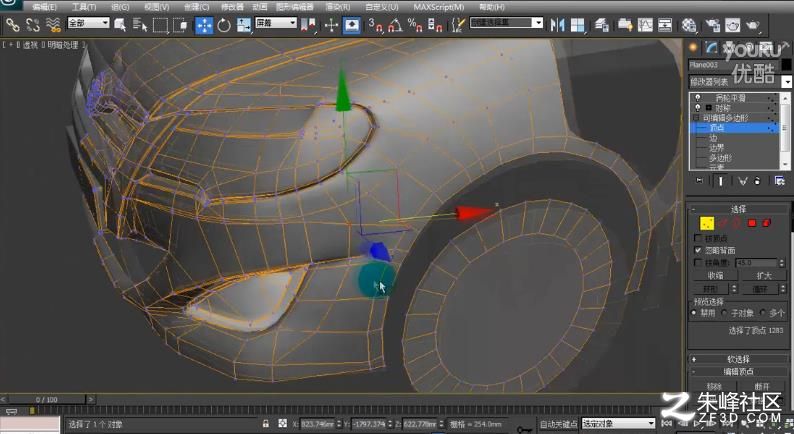Toggle the Spinner Snap icon
Viewport: 794px width, 434px height.
click(x=435, y=25)
